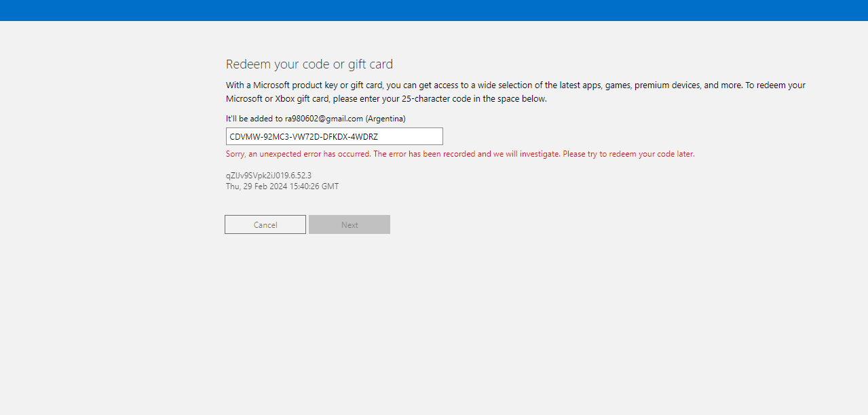Click the 'It'll be added to' label
This screenshot has height=415, width=868.
click(254, 119)
